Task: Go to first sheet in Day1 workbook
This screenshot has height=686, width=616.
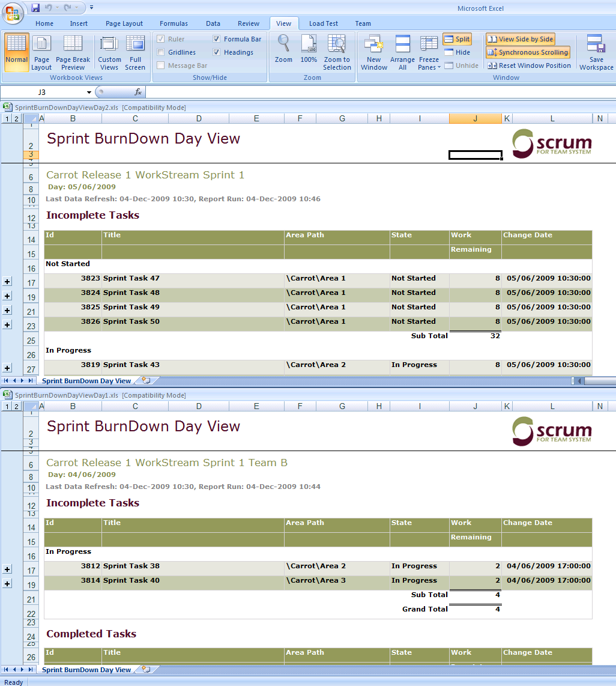Action: 6,669
